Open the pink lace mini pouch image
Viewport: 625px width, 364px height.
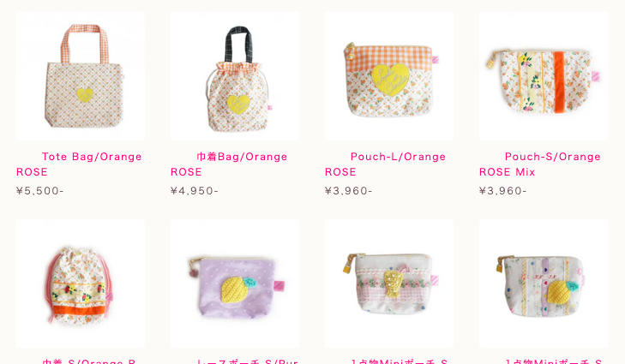pos(389,283)
